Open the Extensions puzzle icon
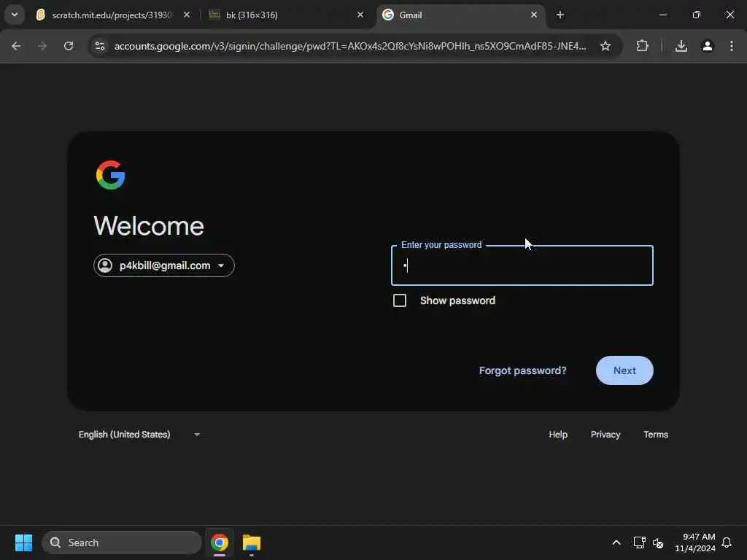 click(x=642, y=46)
